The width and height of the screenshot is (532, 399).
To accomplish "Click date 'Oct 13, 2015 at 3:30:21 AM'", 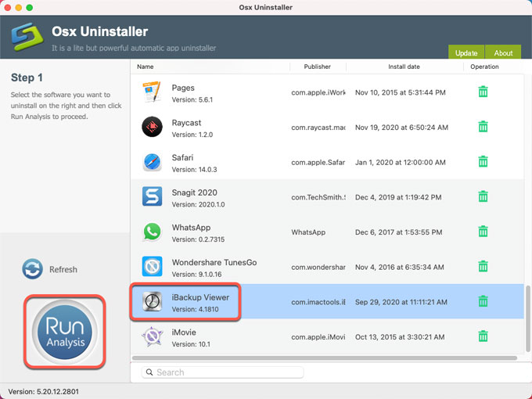I will (400, 337).
